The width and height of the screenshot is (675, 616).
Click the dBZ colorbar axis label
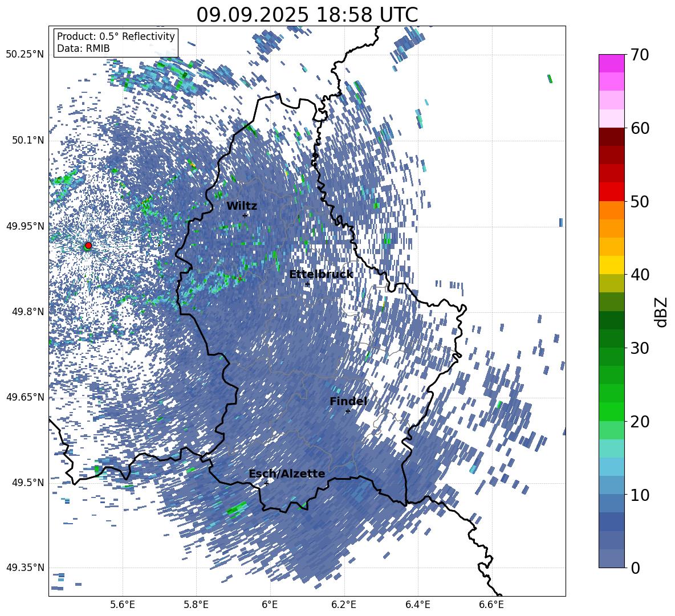point(662,312)
